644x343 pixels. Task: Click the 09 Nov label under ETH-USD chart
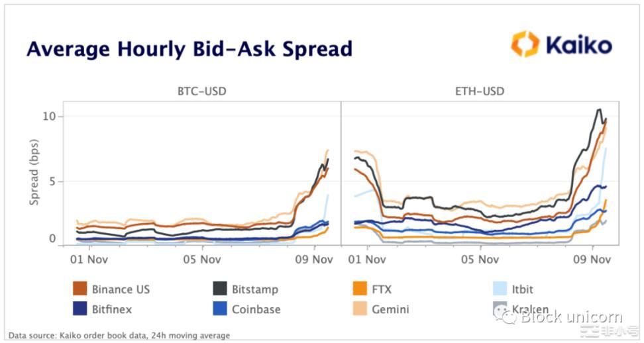[591, 260]
